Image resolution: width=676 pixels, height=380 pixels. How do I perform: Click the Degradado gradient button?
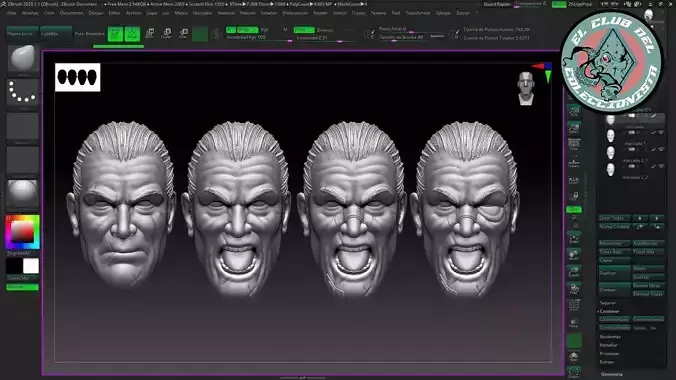tap(18, 253)
